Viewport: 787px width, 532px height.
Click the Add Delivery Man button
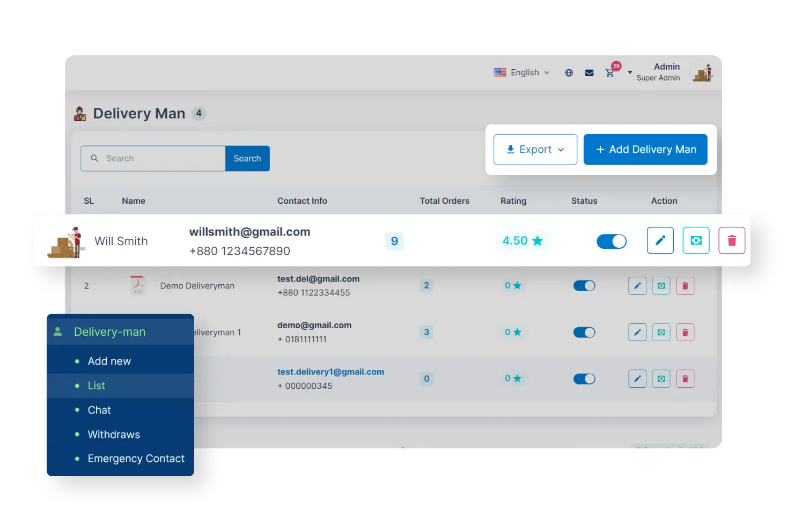pos(645,149)
